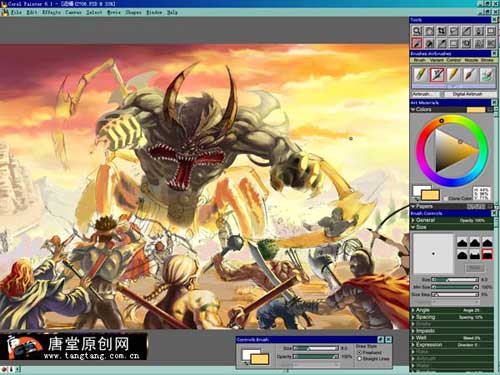Open the Canvas menu
The image size is (500, 375).
(73, 12)
